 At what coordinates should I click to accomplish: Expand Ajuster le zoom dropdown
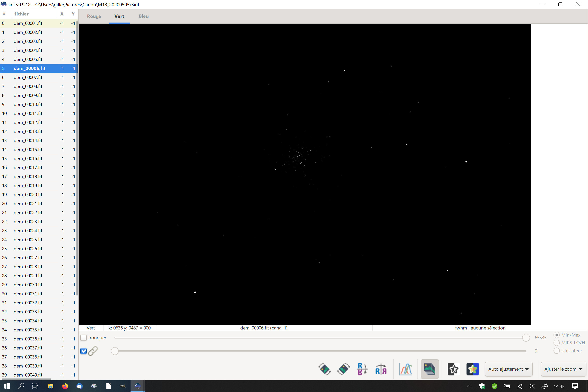[563, 369]
